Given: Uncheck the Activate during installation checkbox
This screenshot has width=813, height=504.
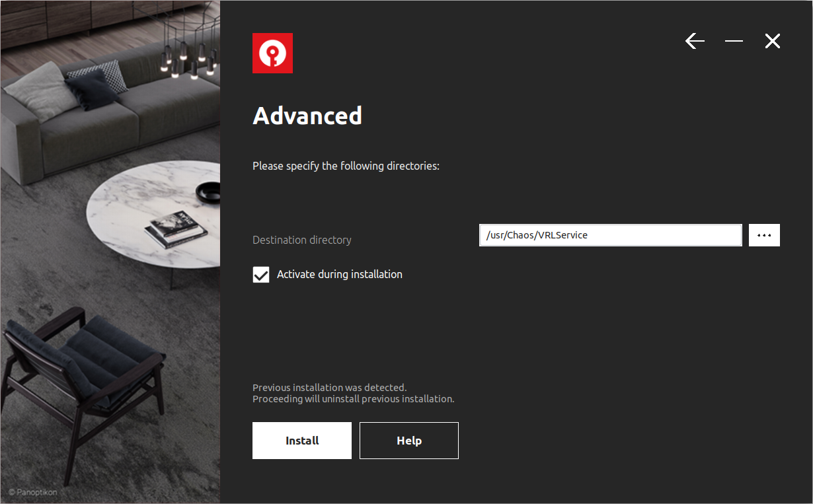Looking at the screenshot, I should click(x=261, y=275).
